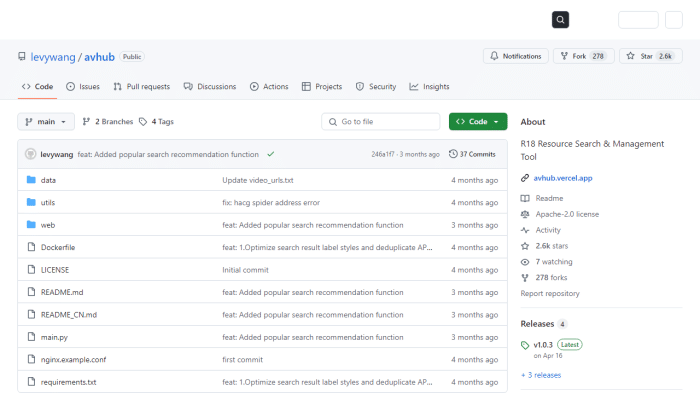This screenshot has height=394, width=700.
Task: View the 2 Branches list
Action: point(108,122)
